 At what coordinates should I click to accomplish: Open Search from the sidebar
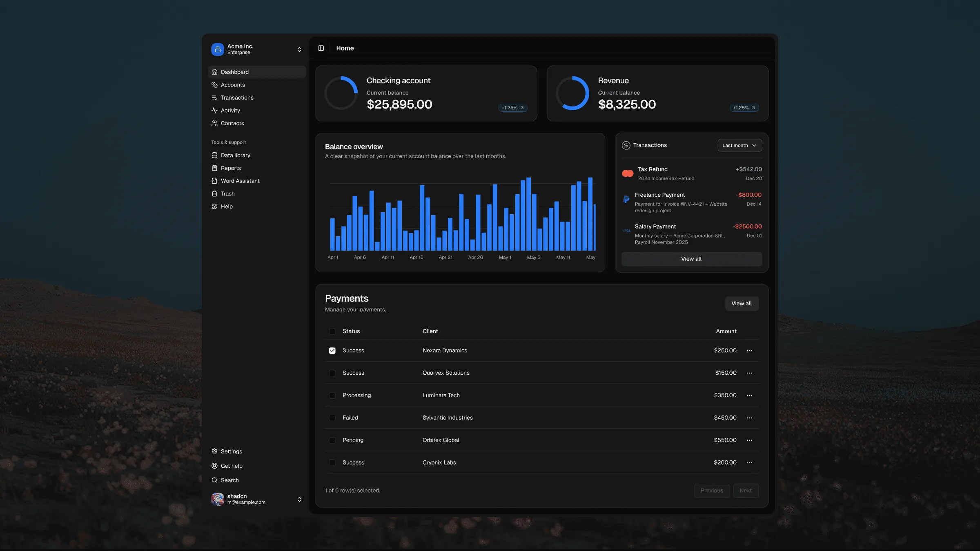tap(229, 480)
